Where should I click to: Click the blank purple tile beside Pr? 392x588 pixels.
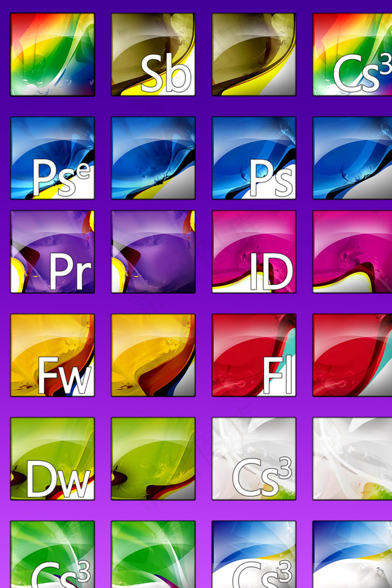153,251
